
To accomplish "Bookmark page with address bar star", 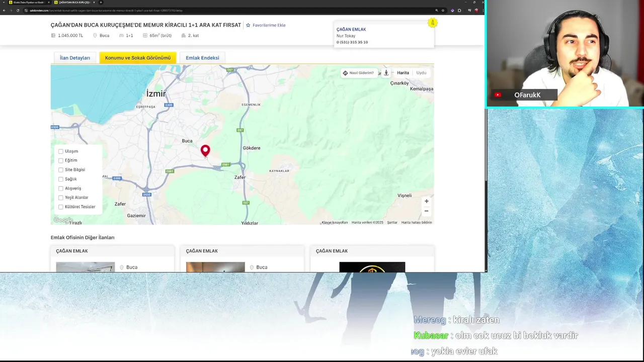I will click(443, 10).
